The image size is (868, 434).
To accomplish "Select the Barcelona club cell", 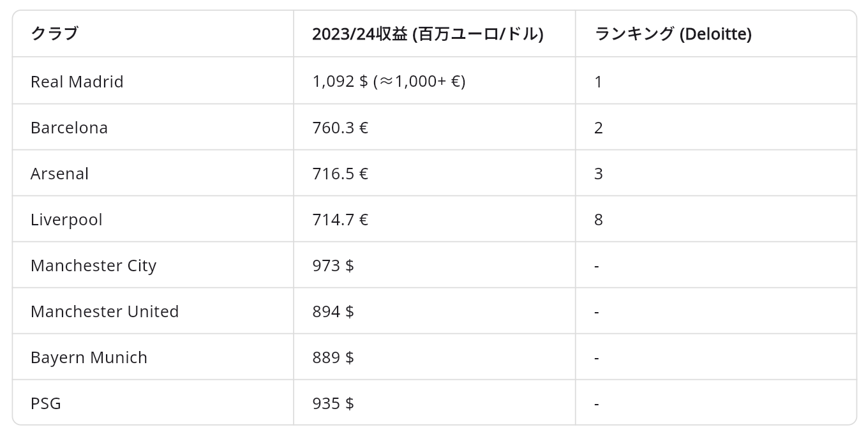I will 69,128.
